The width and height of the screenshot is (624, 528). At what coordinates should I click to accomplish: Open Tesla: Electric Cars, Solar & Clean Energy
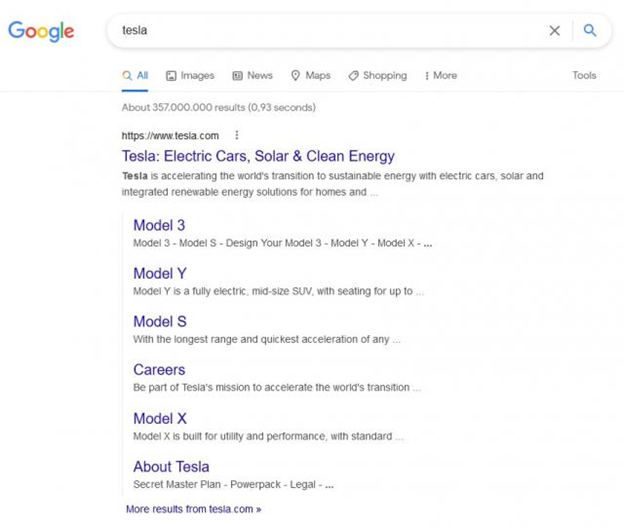[258, 156]
